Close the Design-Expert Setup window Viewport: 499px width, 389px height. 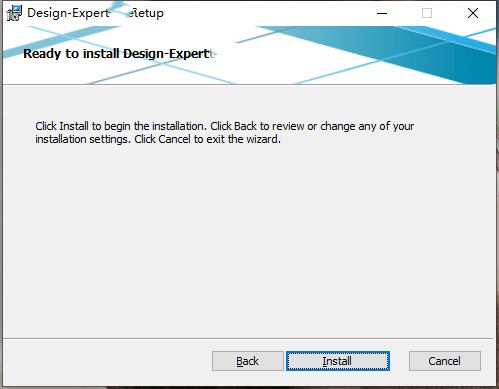[x=473, y=13]
